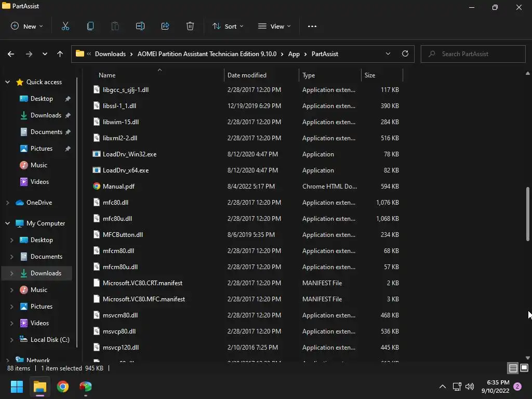Switch to details view icon in status bar

pos(513,368)
